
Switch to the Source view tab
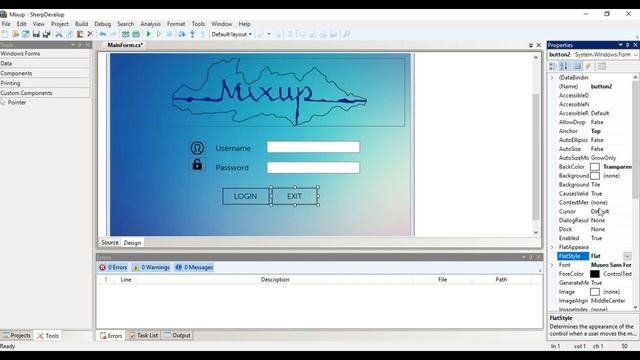click(110, 242)
